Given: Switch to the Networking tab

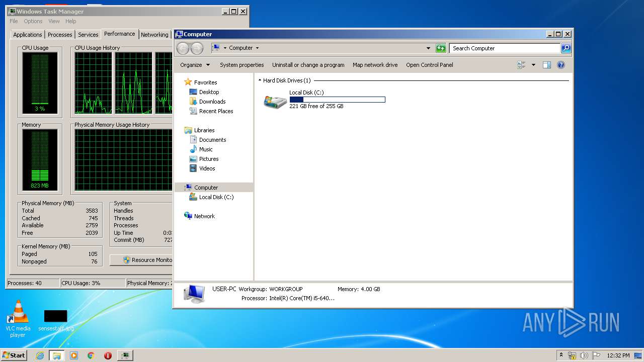Looking at the screenshot, I should [154, 35].
